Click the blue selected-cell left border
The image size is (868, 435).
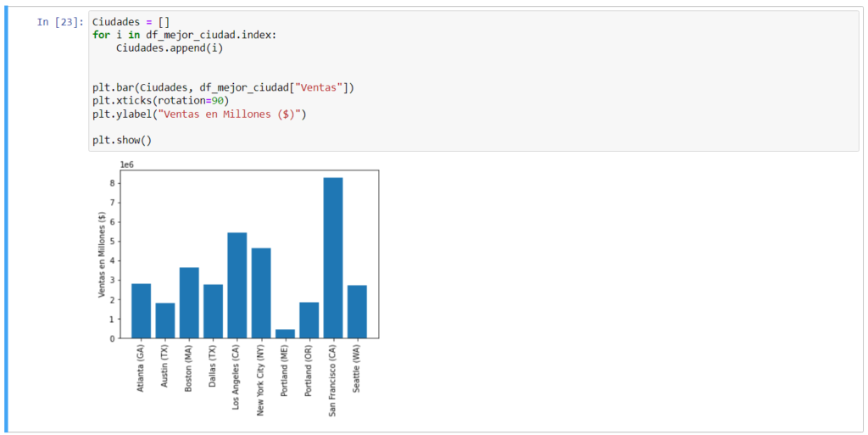point(6,220)
